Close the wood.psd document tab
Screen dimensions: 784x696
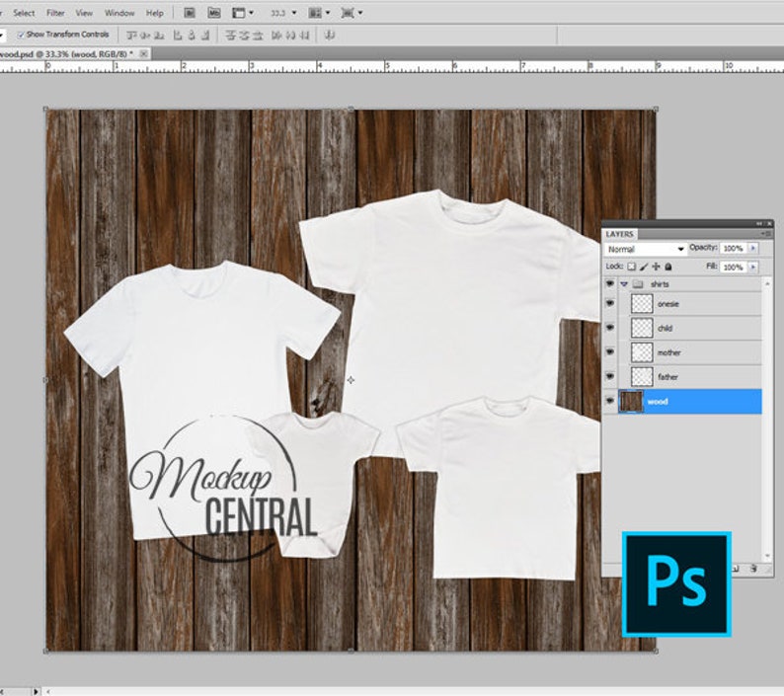143,53
